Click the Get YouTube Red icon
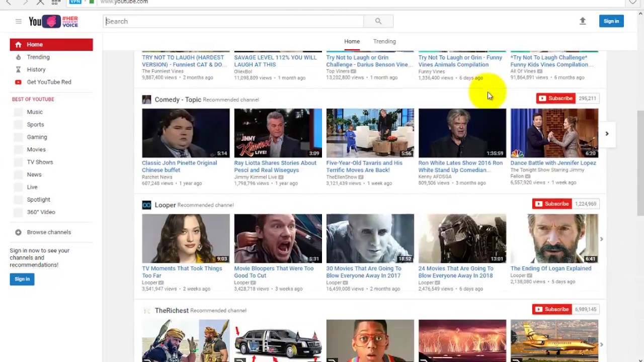Image resolution: width=644 pixels, height=362 pixels. 18,82
